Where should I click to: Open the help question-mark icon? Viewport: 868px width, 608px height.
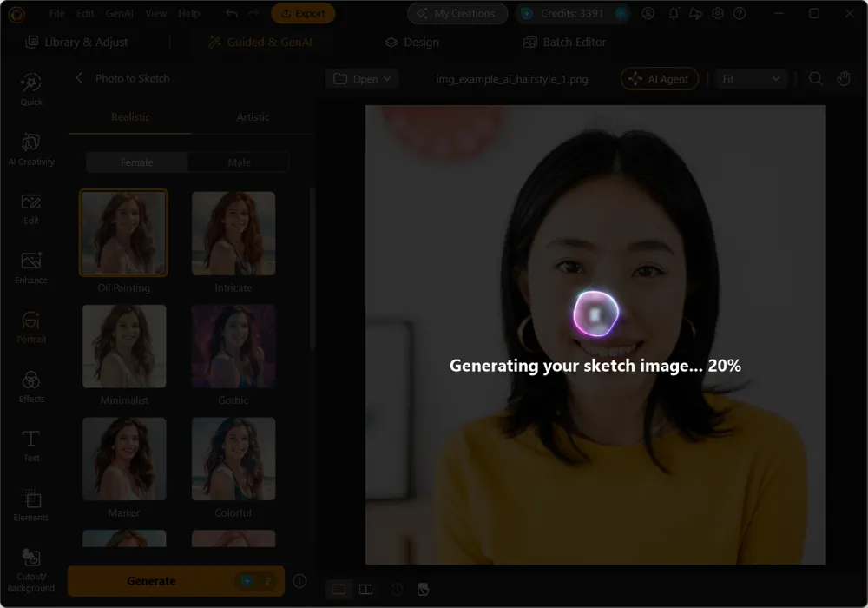click(740, 13)
